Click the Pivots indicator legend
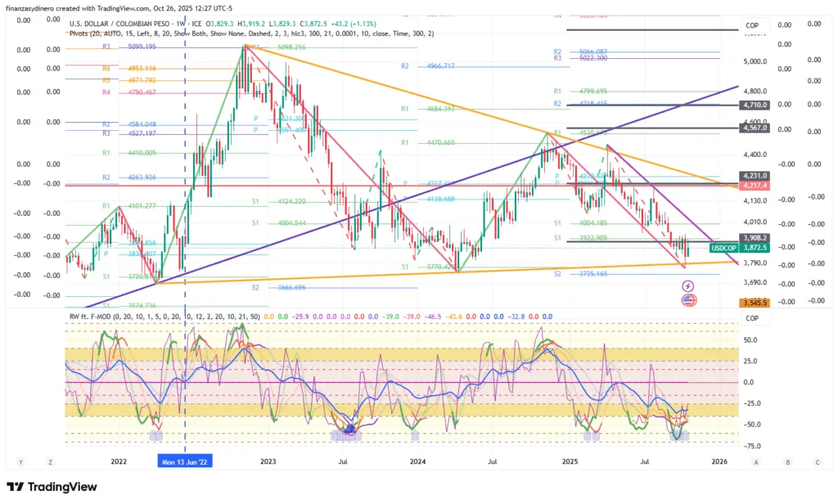This screenshot has height=504, width=838. click(251, 34)
